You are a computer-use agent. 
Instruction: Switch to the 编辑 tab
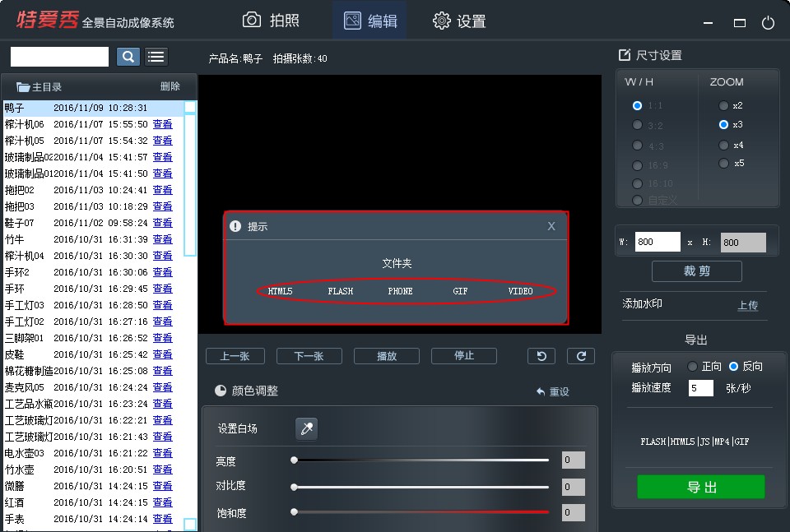[370, 21]
